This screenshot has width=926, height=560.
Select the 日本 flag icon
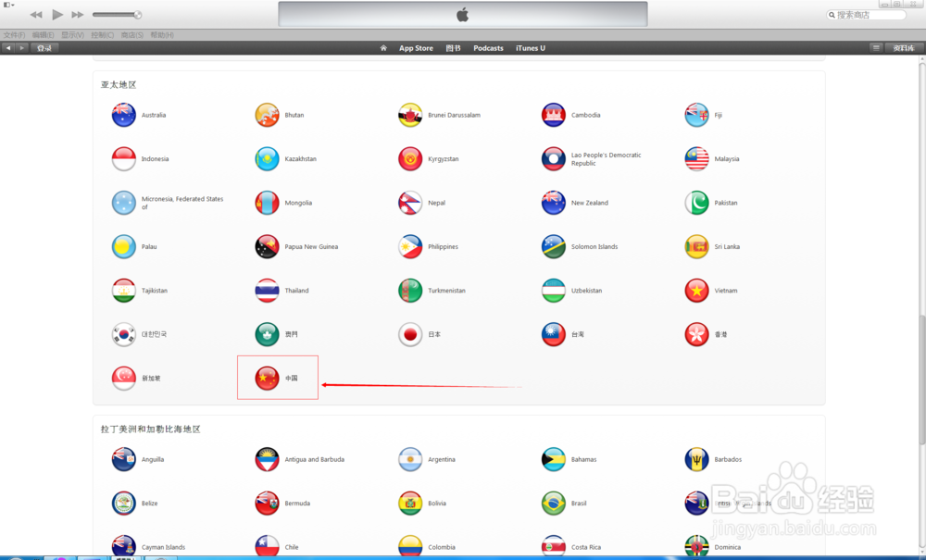[x=410, y=334]
